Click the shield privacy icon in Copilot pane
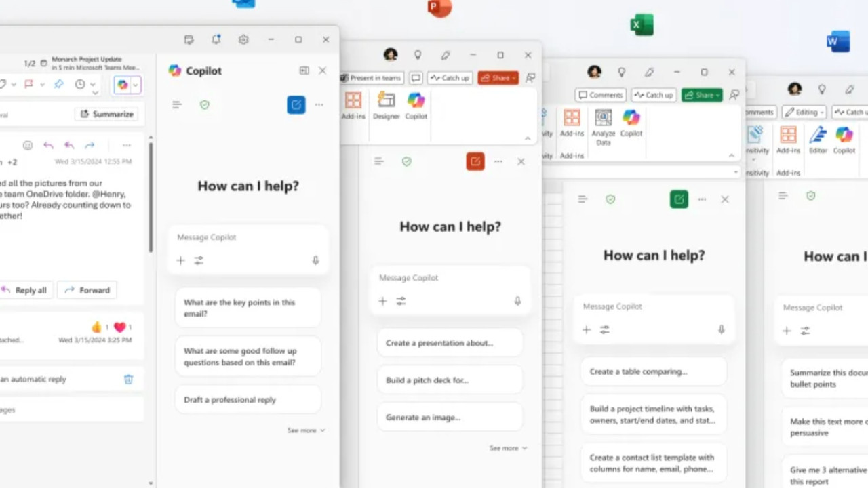 point(204,104)
